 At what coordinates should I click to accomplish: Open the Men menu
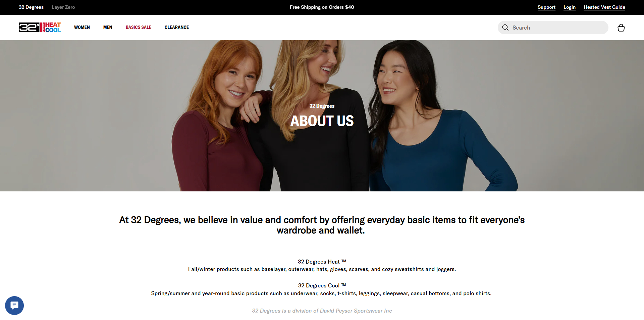108,27
